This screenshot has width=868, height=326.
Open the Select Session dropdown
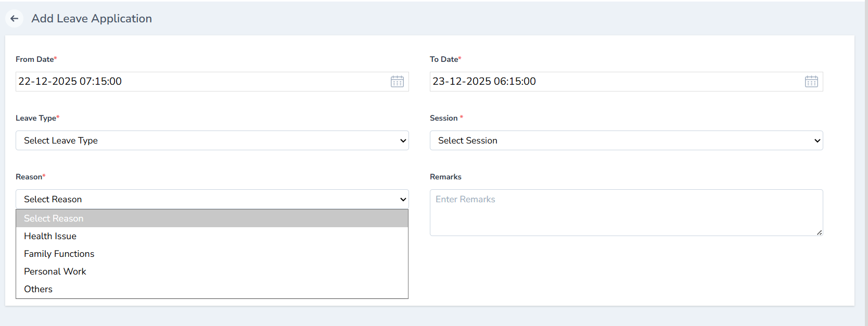pyautogui.click(x=624, y=140)
